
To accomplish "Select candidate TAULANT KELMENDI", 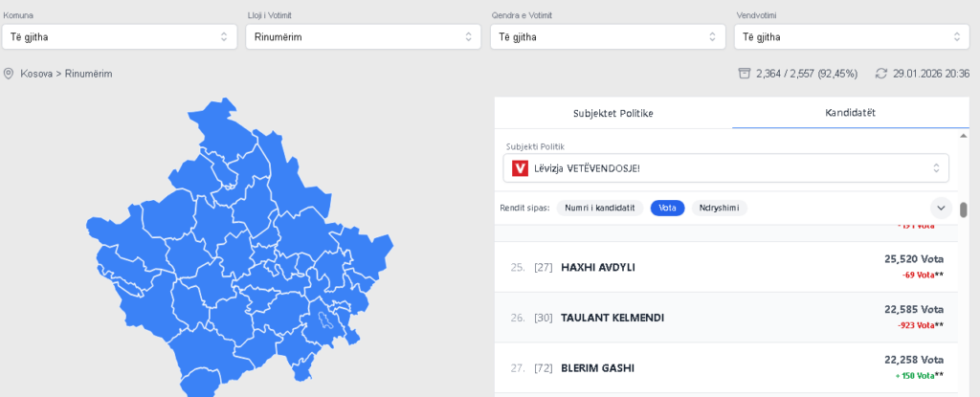I will click(612, 318).
